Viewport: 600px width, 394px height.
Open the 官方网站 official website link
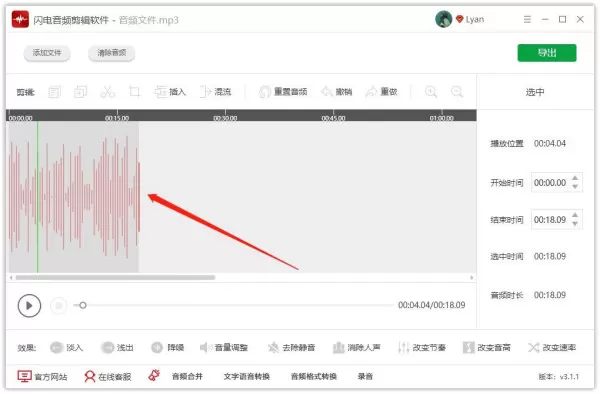pyautogui.click(x=42, y=377)
